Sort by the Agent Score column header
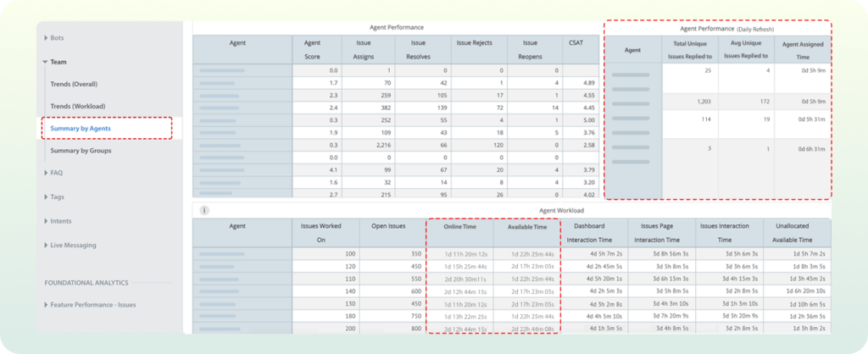Screen dimensions: 868x354 click(x=317, y=50)
